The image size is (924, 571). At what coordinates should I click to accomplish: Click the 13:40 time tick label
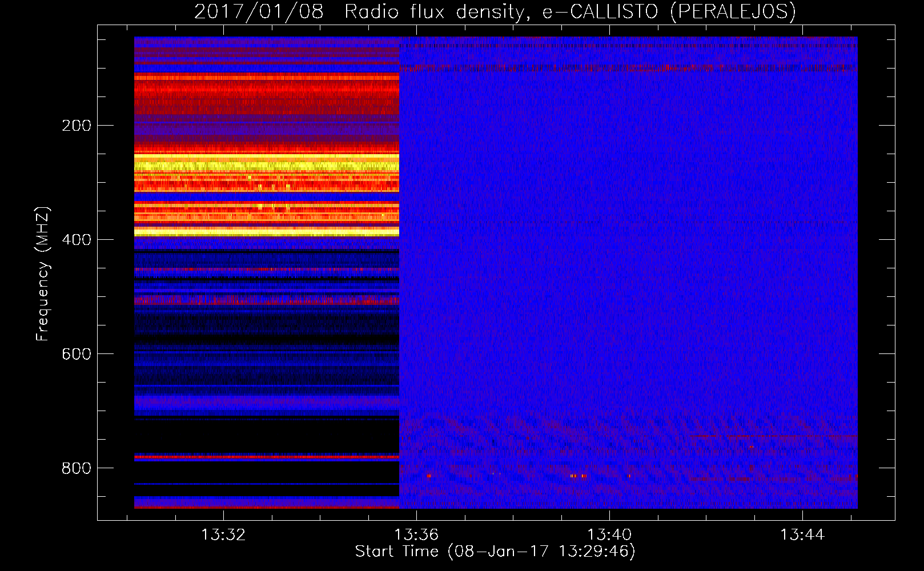tap(609, 535)
